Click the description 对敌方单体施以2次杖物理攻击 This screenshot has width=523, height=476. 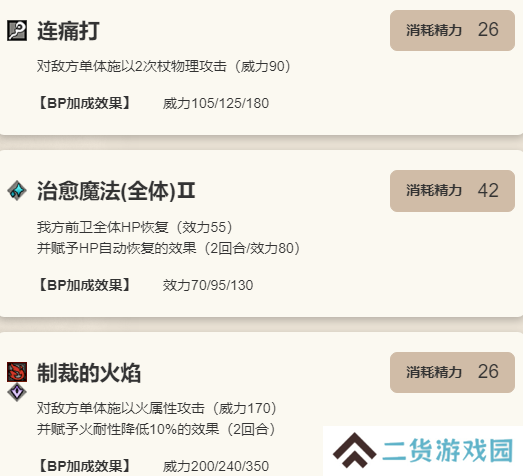pyautogui.click(x=132, y=66)
